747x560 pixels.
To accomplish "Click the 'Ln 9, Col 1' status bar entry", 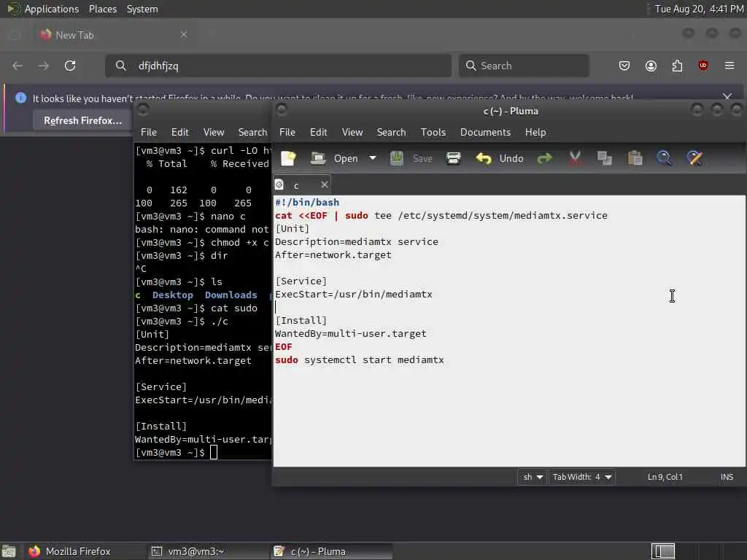I will (665, 477).
